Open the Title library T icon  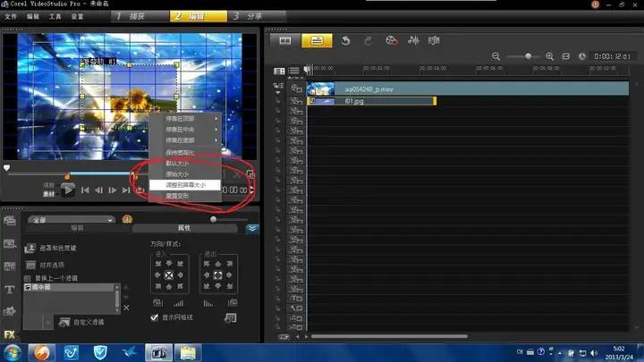point(10,290)
